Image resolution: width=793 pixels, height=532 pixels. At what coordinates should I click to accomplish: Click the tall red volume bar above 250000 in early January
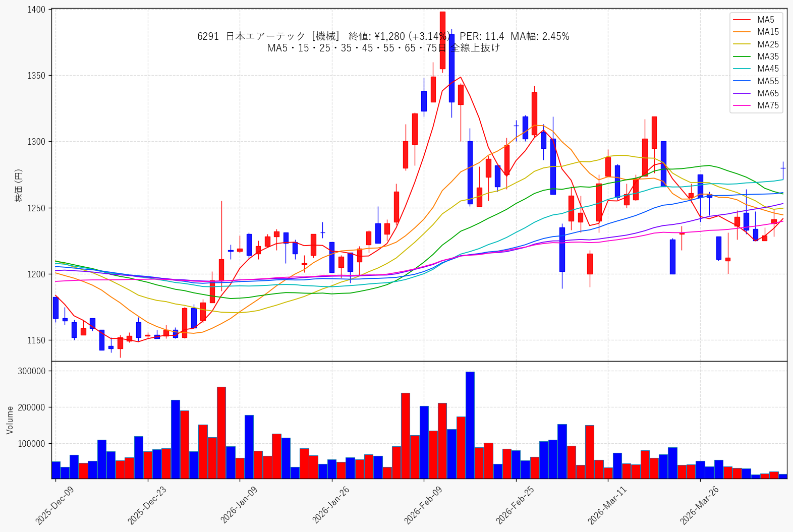pos(221,433)
